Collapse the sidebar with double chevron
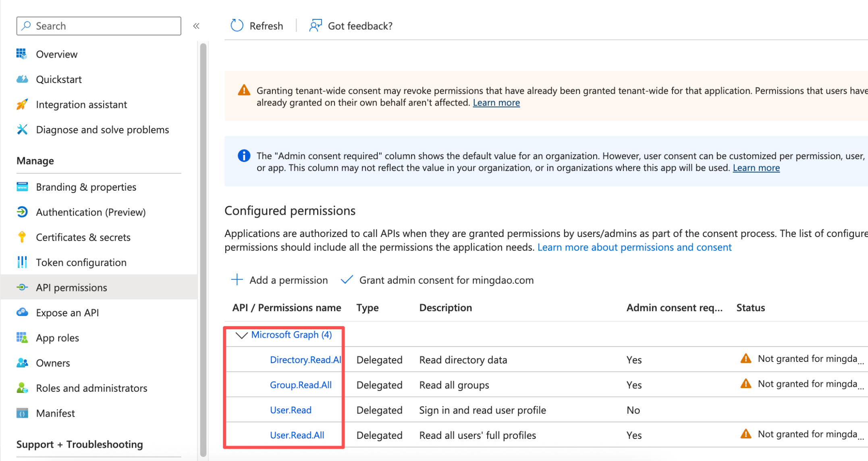868x461 pixels. [x=196, y=26]
